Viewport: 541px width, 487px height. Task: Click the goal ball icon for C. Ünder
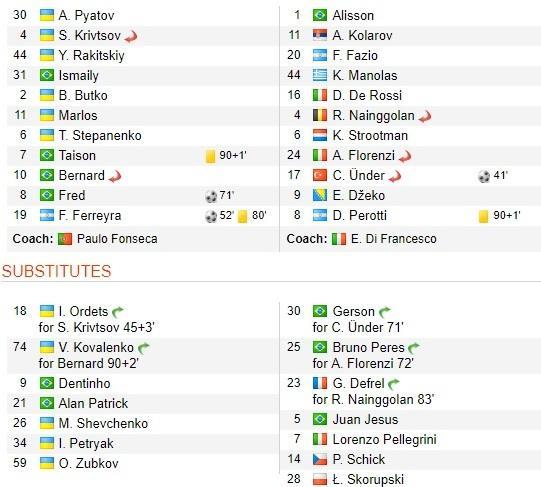click(484, 176)
